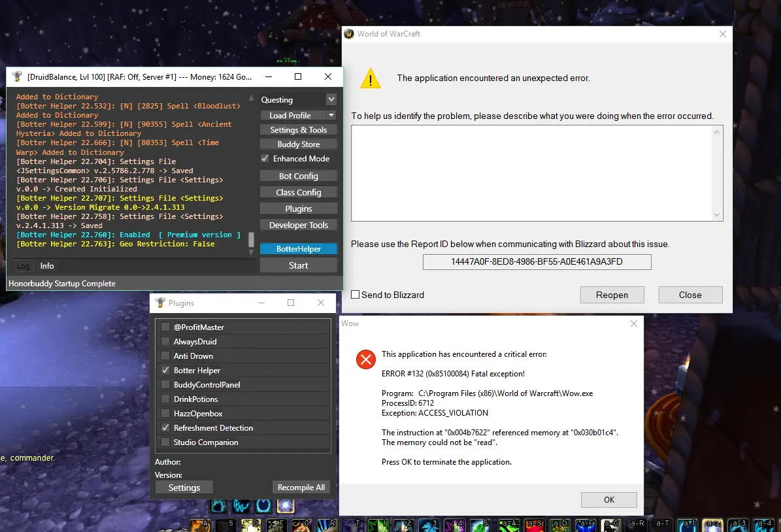Click action bar slot keybound a-S
Image resolution: width=781 pixels, height=532 pixels.
point(535,525)
